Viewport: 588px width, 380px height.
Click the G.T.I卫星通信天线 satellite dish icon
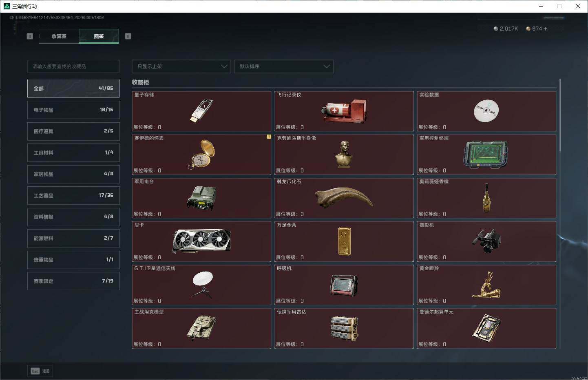(202, 285)
